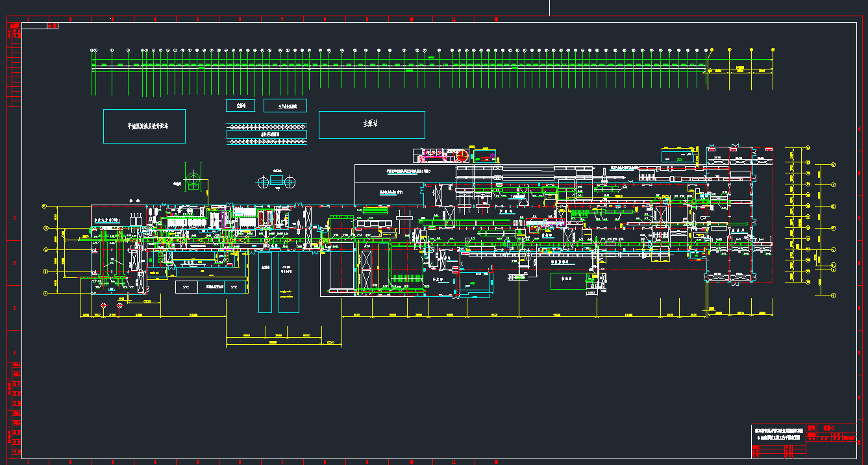This screenshot has height=465, width=868.
Task: Click the right SVC box
Action: [235, 286]
